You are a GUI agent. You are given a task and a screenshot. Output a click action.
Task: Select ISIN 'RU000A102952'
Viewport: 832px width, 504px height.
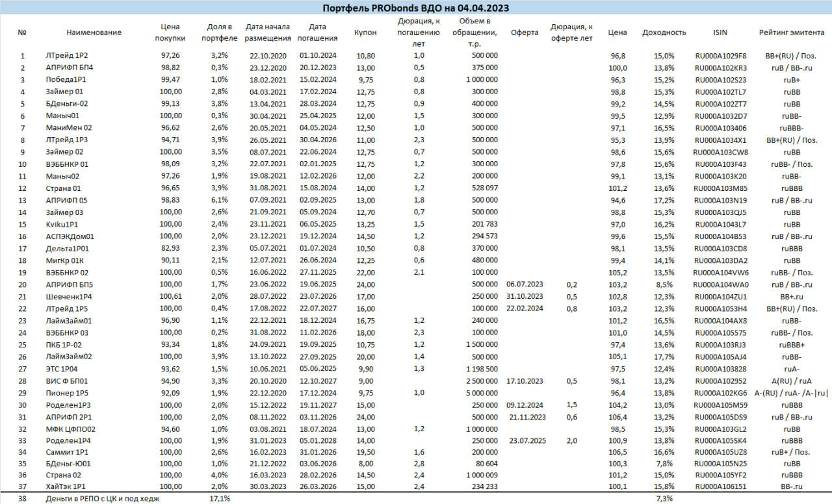(x=720, y=381)
